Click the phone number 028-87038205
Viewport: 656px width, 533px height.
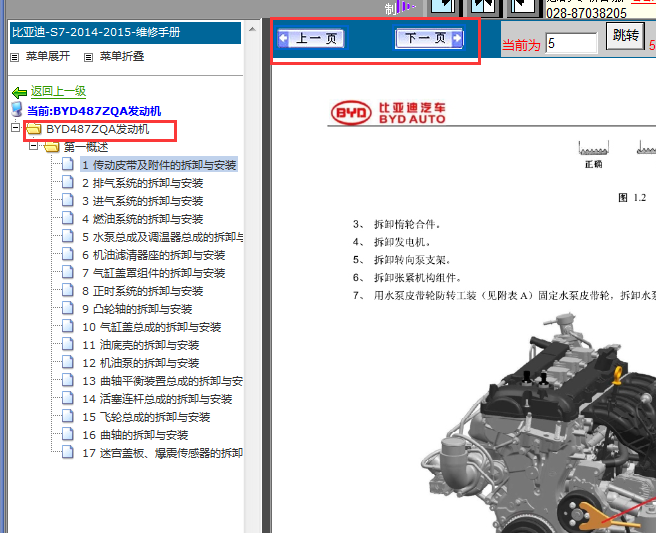(x=586, y=13)
